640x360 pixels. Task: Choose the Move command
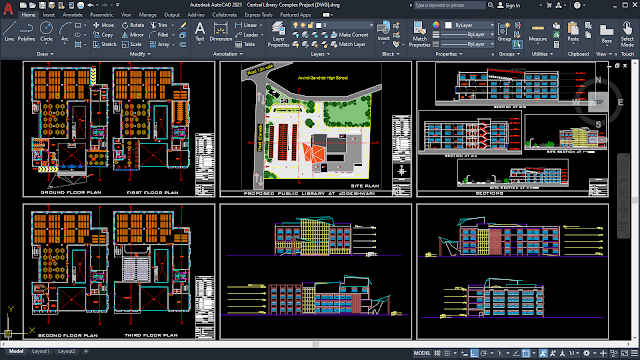104,25
